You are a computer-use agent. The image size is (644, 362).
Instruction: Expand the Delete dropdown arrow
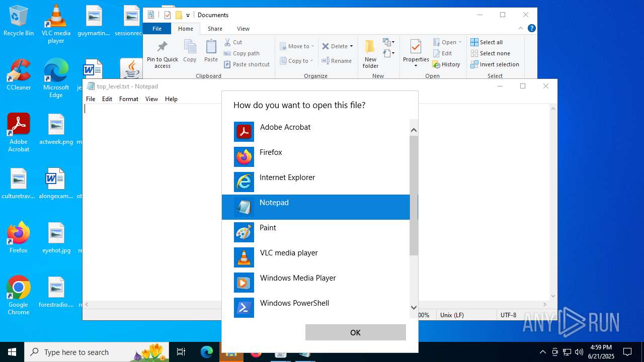pyautogui.click(x=351, y=46)
